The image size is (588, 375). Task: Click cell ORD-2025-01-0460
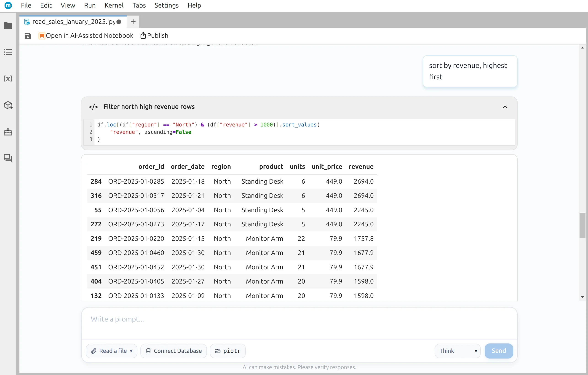tap(136, 253)
